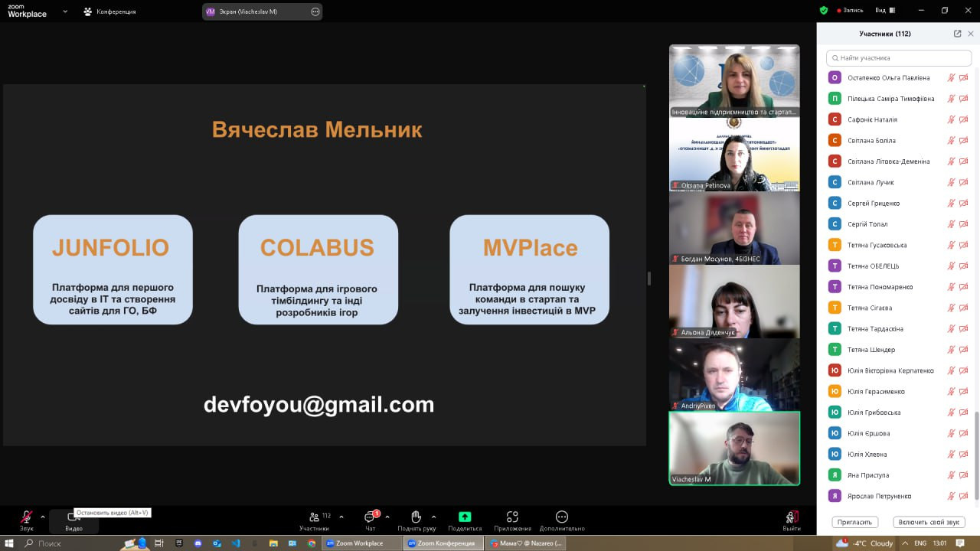
Task: Open Visual Studio Code from the taskbar
Action: 236,543
